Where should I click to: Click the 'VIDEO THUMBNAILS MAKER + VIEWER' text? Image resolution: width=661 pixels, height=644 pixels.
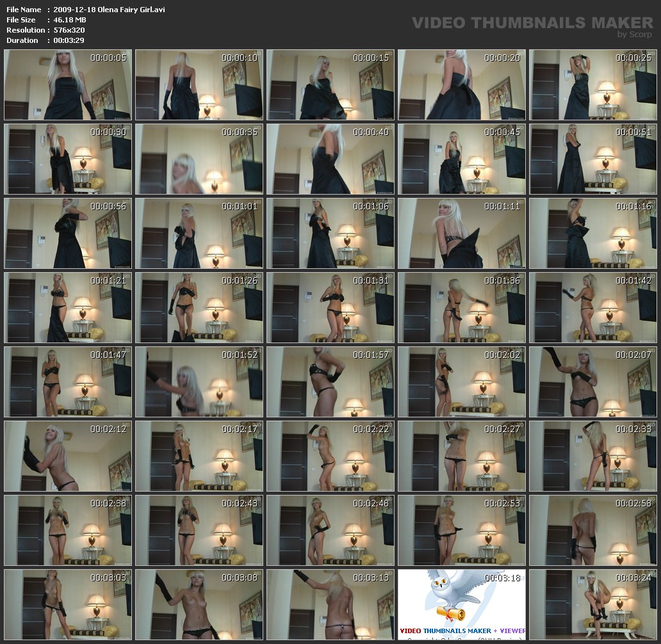[462, 631]
